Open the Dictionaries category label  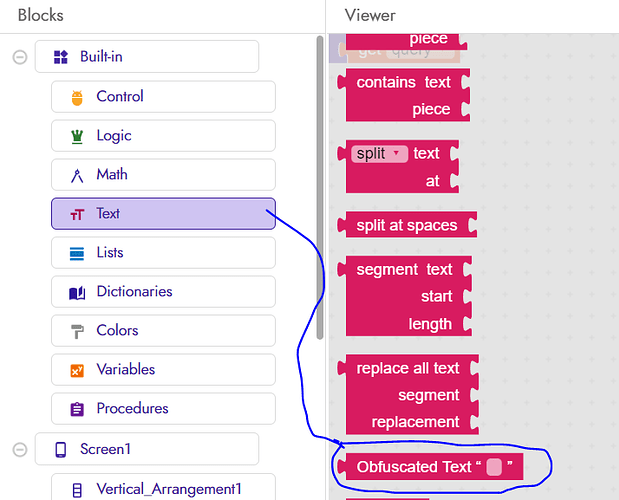pos(135,291)
